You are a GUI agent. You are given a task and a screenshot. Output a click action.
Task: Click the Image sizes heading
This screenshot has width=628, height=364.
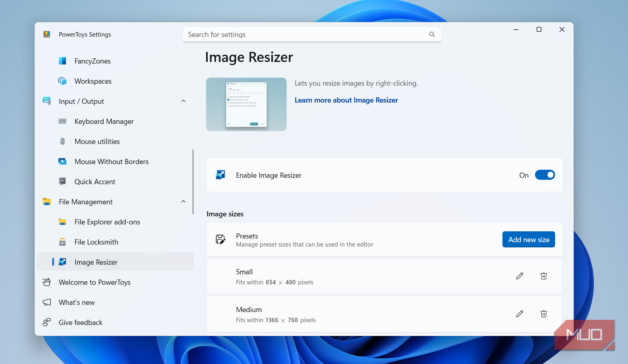(x=225, y=214)
